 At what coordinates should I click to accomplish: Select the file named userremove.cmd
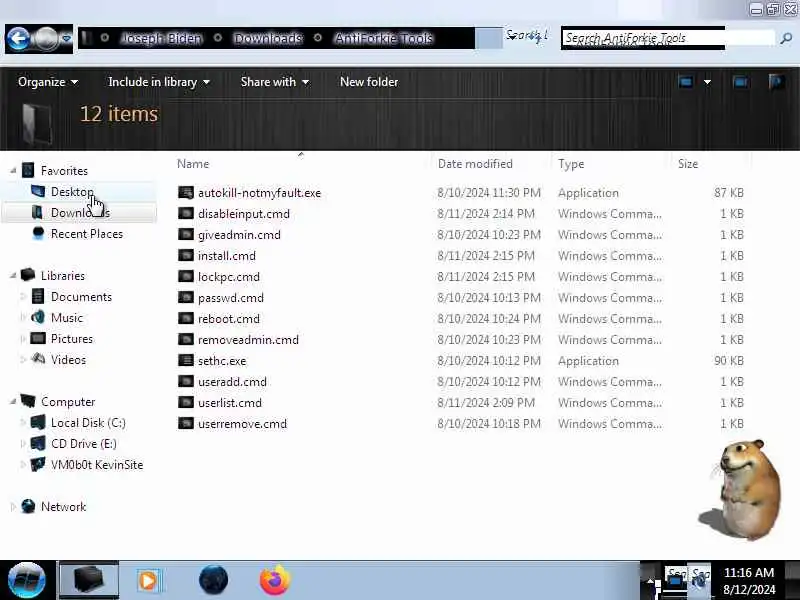242,423
